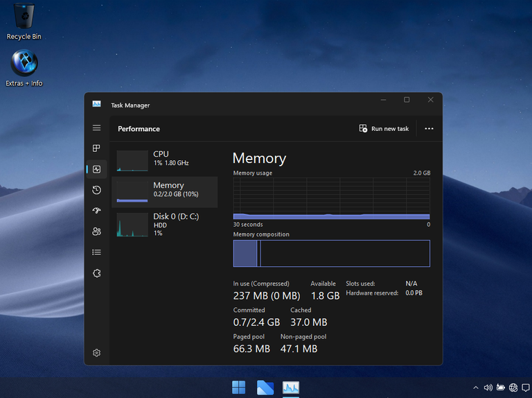Screen dimensions: 532x398
Task: Click the Memory composition bar
Action: coord(331,254)
